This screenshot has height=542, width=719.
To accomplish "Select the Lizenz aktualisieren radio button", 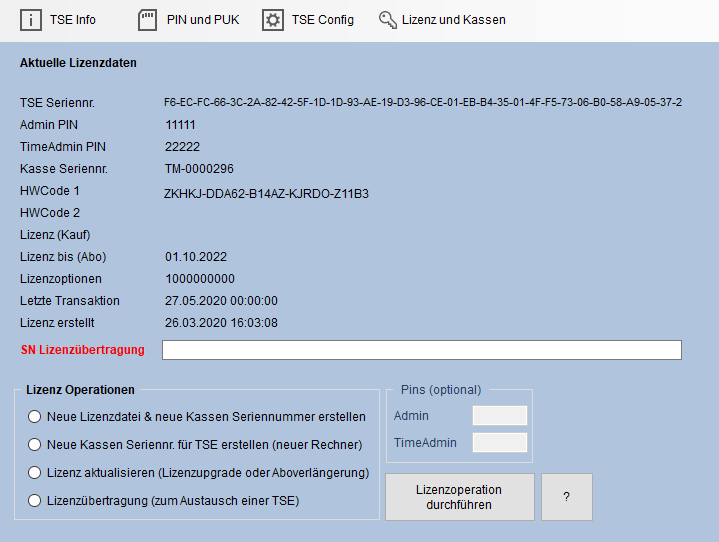I will pos(35,473).
